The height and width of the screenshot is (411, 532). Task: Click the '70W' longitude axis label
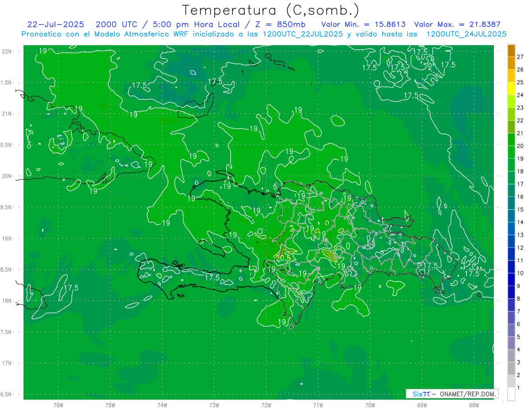pos(370,405)
